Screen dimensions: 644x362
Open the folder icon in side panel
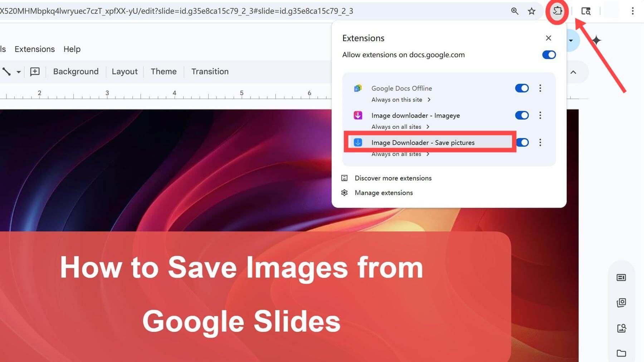coord(621,353)
